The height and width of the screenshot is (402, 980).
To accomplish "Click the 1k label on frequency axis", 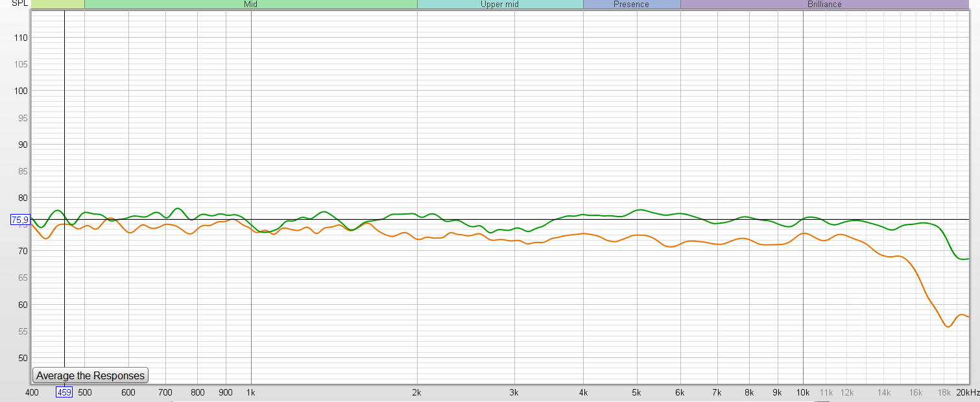I will tap(250, 392).
